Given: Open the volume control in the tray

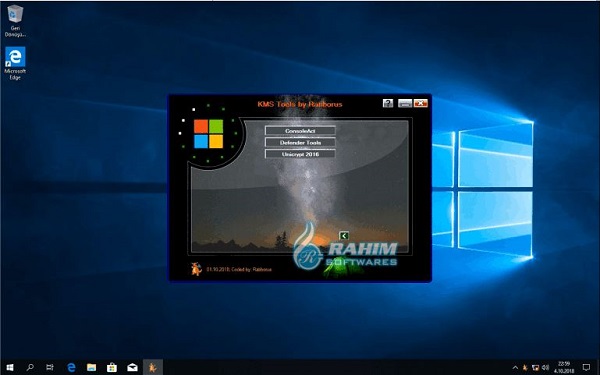Looking at the screenshot, I should tap(546, 368).
